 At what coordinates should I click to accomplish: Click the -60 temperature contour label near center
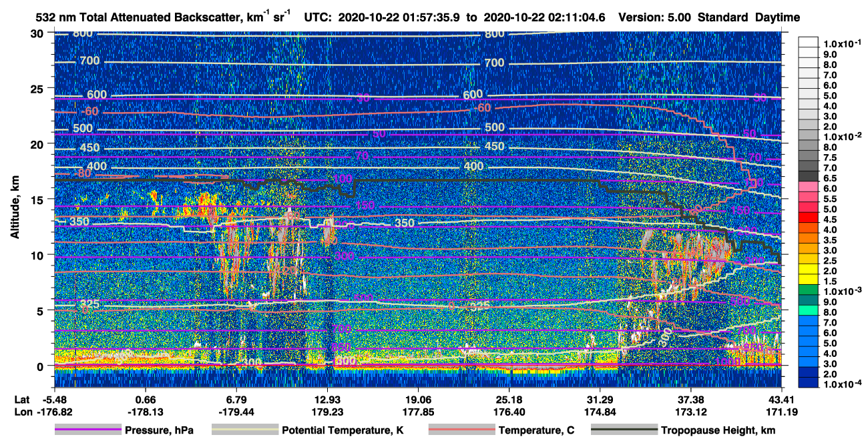coord(482,108)
